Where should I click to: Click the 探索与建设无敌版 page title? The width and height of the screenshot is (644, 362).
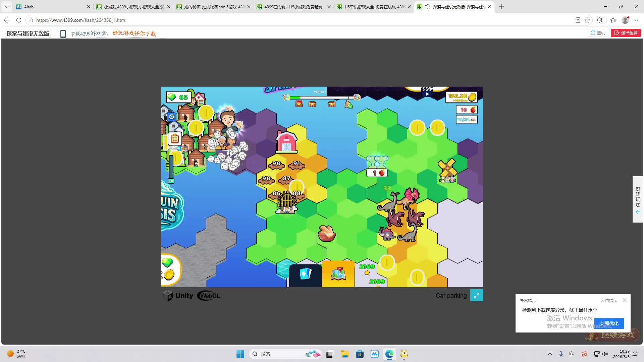pos(28,34)
